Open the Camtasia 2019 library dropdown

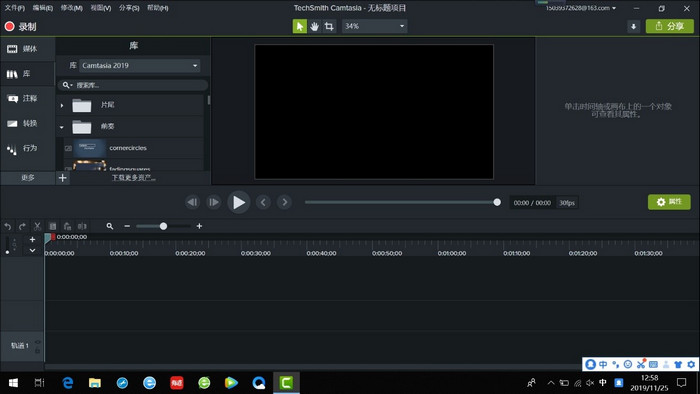[x=140, y=66]
